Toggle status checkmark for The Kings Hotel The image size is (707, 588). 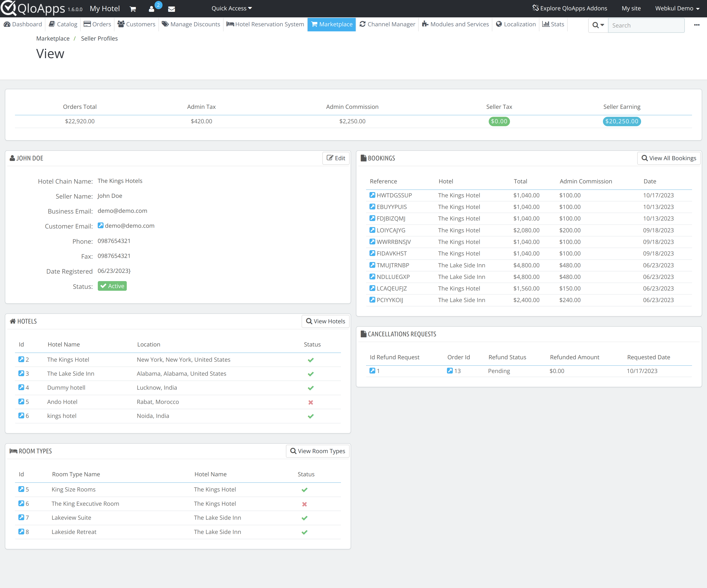coord(311,360)
